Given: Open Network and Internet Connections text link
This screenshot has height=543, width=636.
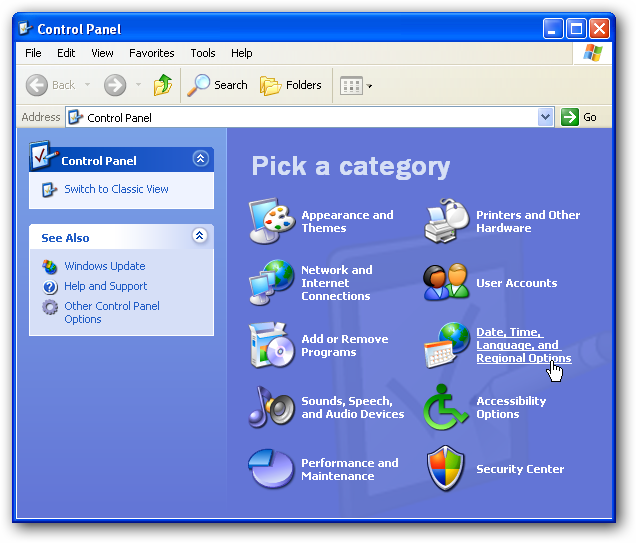Looking at the screenshot, I should [337, 283].
